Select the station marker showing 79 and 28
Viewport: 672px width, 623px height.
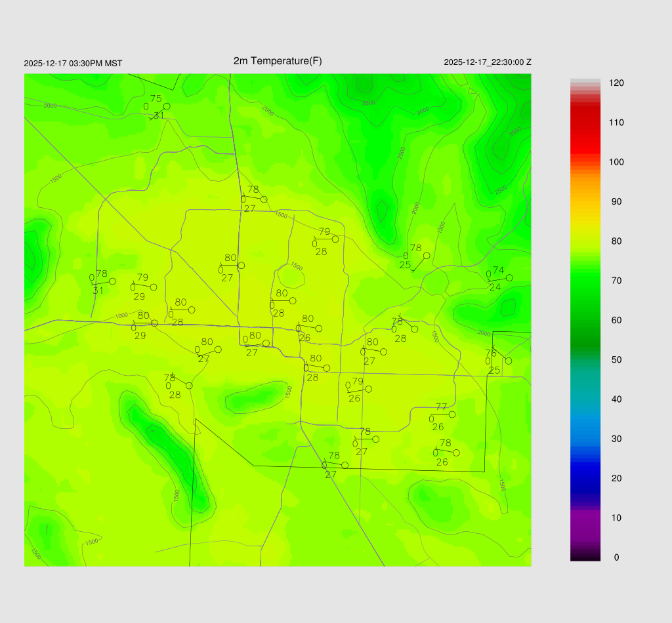(335, 239)
